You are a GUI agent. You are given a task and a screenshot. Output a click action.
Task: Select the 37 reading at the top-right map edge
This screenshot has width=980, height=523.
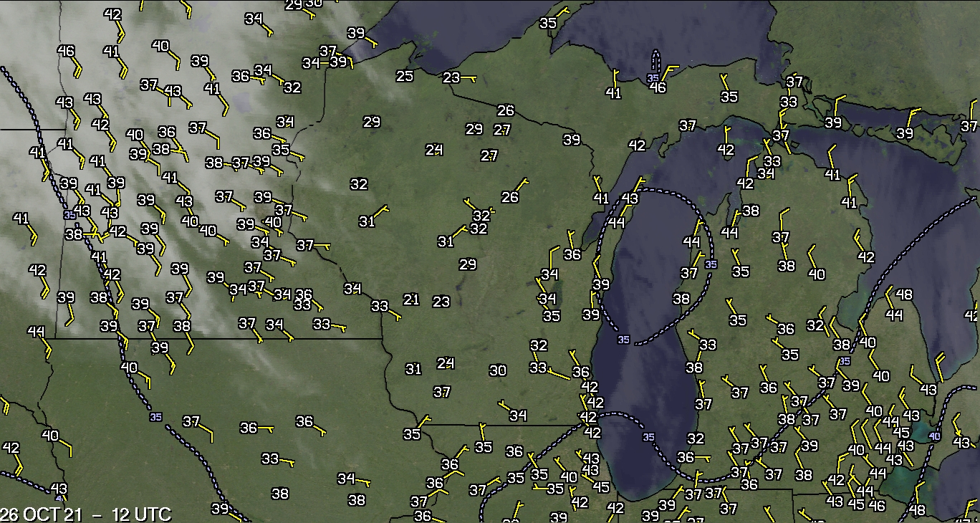tap(969, 126)
